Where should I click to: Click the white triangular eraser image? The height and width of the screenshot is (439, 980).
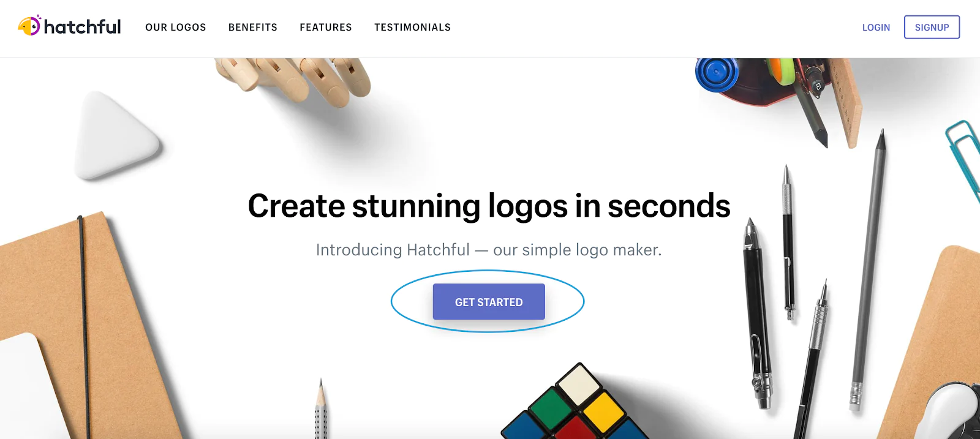(x=115, y=136)
